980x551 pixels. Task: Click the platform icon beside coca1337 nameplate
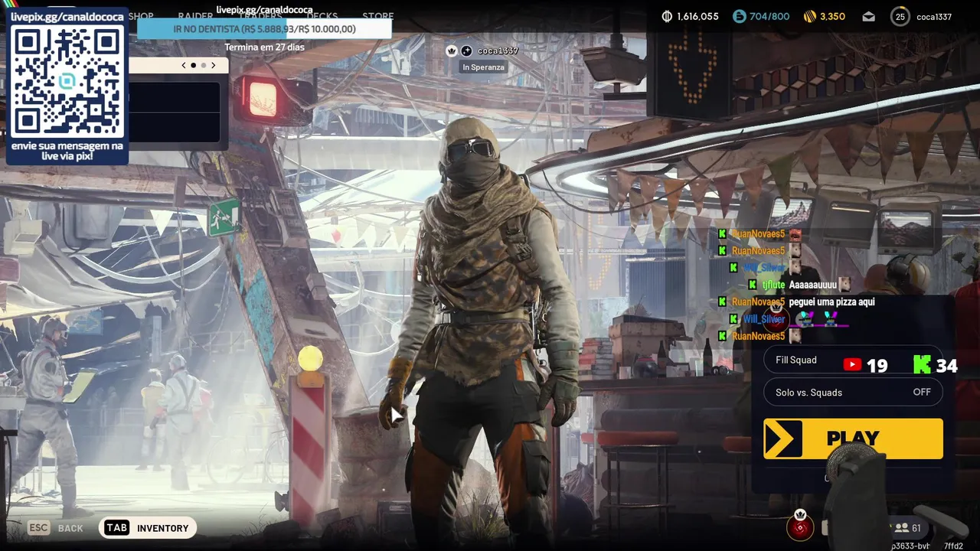(466, 51)
